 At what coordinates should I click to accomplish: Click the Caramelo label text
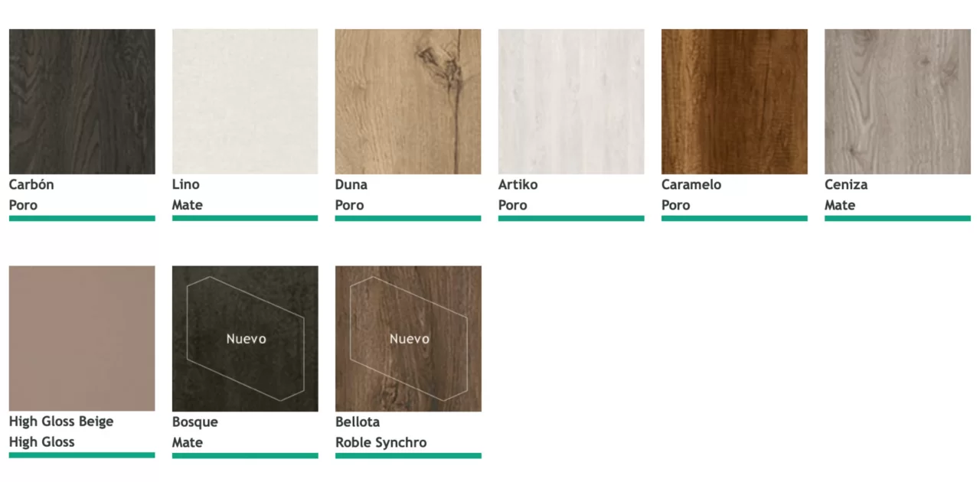pos(691,184)
